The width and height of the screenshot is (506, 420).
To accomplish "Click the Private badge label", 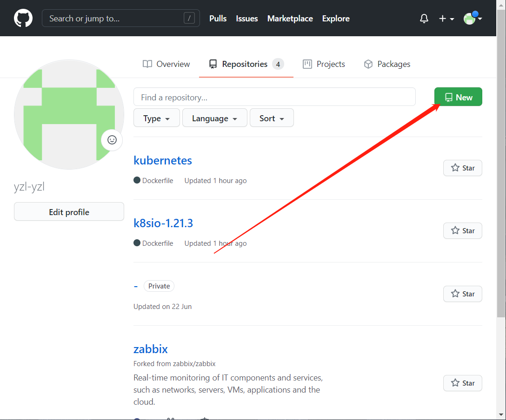I will coord(159,286).
